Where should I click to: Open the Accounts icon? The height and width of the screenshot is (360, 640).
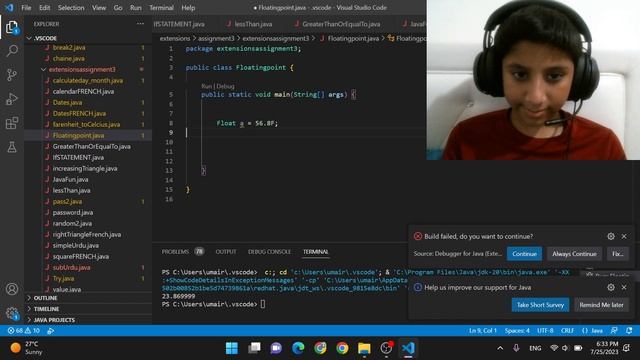click(12, 289)
